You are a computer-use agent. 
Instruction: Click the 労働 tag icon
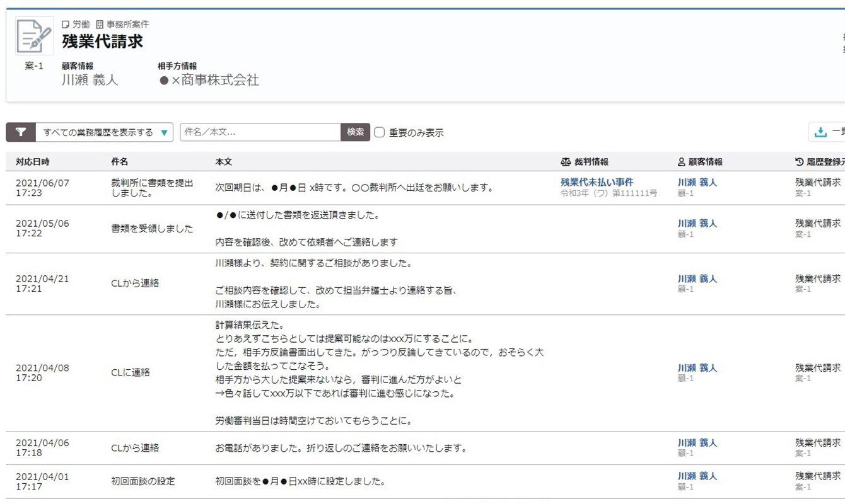pyautogui.click(x=66, y=25)
